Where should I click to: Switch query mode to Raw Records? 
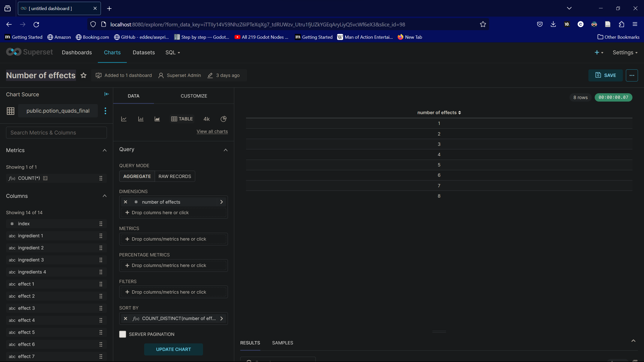click(175, 176)
